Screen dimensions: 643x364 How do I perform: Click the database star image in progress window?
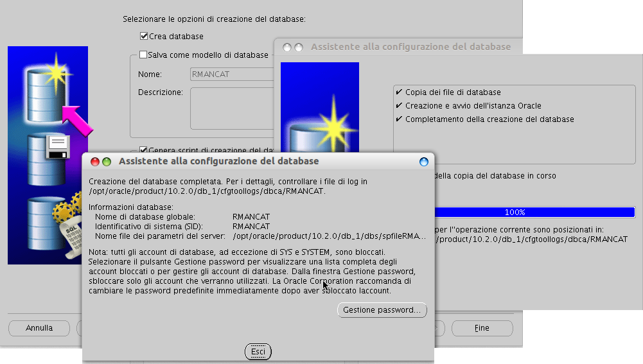(320, 107)
